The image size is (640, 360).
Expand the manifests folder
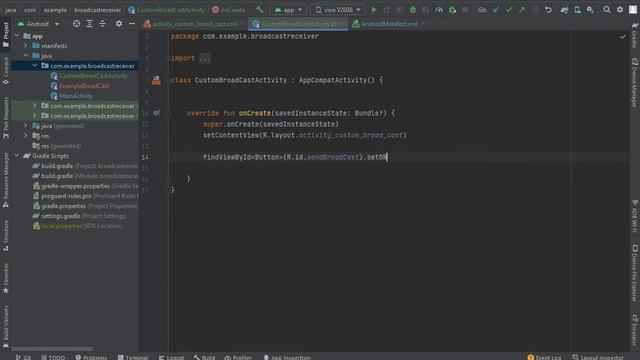(x=26, y=46)
